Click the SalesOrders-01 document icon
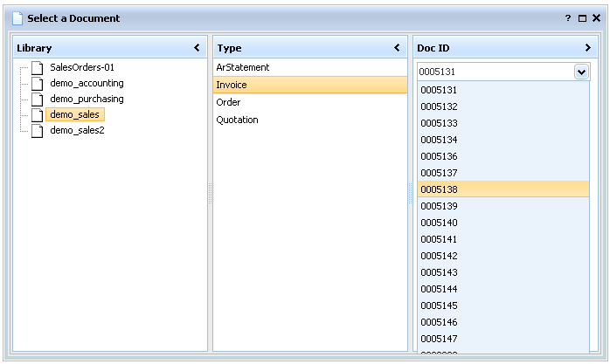 pyautogui.click(x=37, y=67)
